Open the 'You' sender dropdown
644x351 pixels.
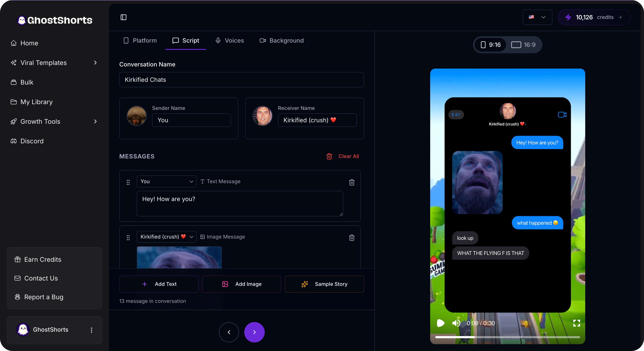click(x=167, y=181)
